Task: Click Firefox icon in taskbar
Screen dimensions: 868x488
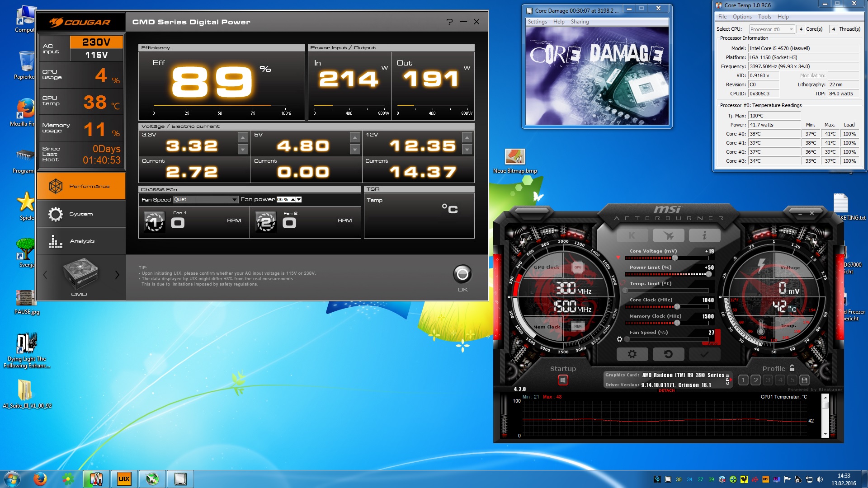Action: pyautogui.click(x=40, y=479)
